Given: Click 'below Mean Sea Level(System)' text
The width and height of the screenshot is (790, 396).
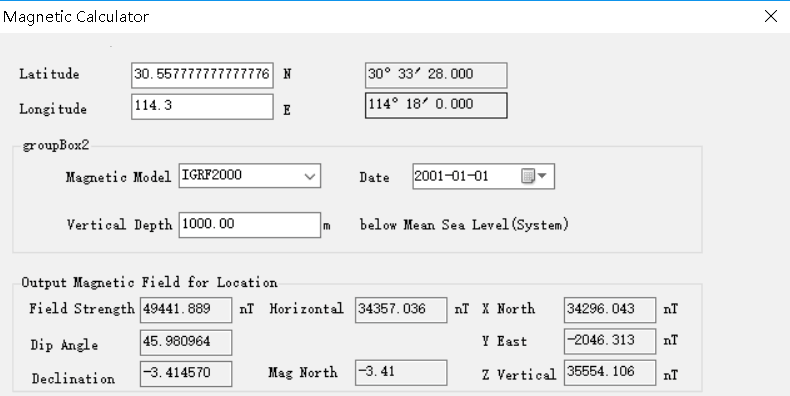Looking at the screenshot, I should point(464,225).
